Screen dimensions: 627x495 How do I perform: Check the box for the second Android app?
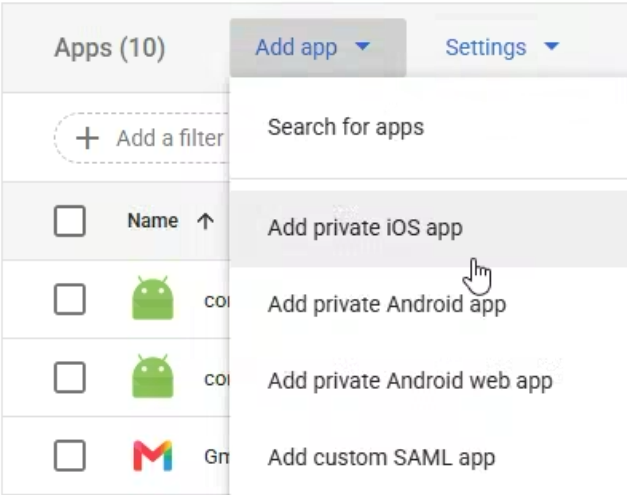point(70,377)
